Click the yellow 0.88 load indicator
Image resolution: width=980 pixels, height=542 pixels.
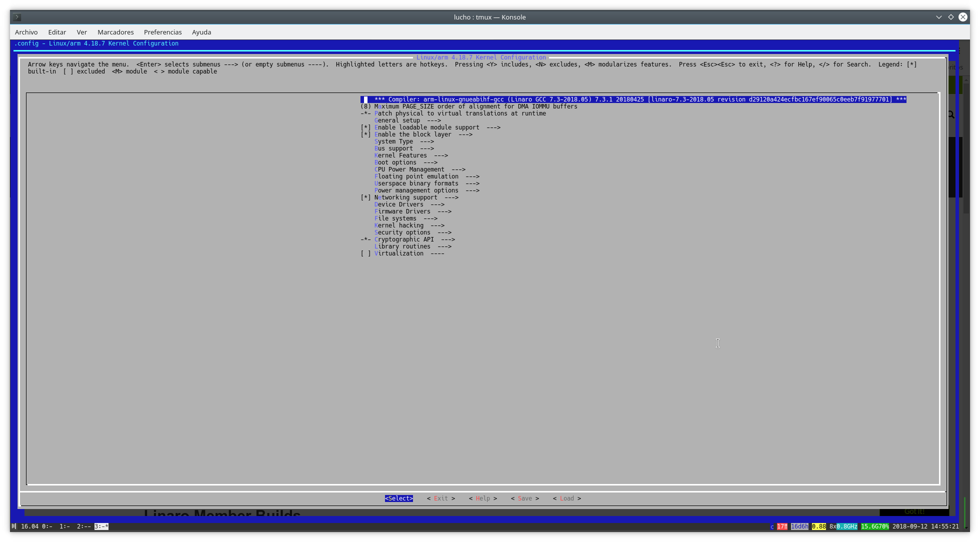[x=818, y=526]
